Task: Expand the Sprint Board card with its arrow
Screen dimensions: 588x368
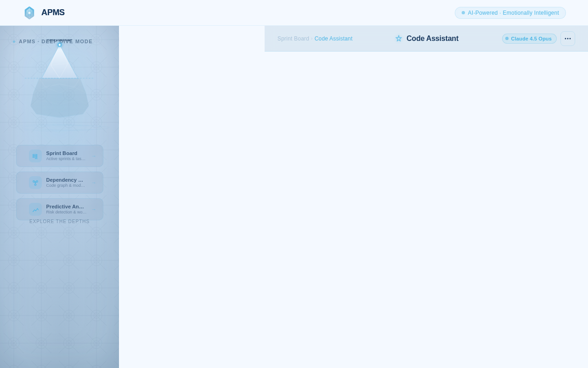Action: point(93,156)
